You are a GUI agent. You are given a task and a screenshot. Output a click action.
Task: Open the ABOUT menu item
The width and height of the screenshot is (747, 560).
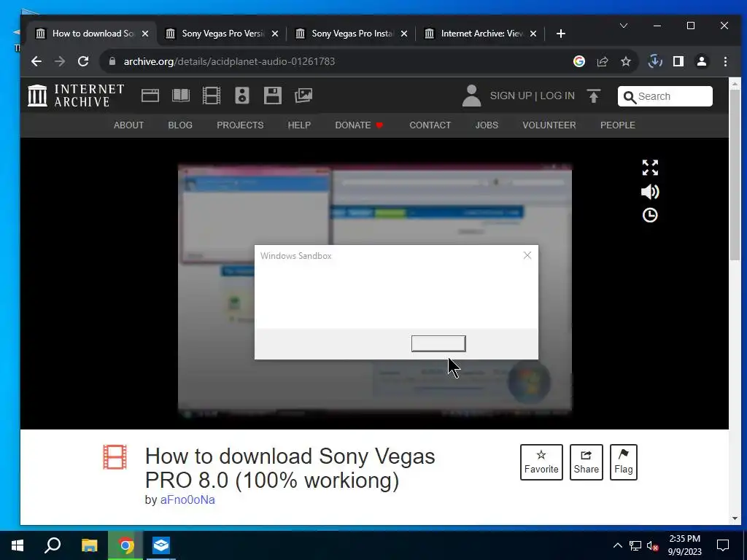pos(128,125)
